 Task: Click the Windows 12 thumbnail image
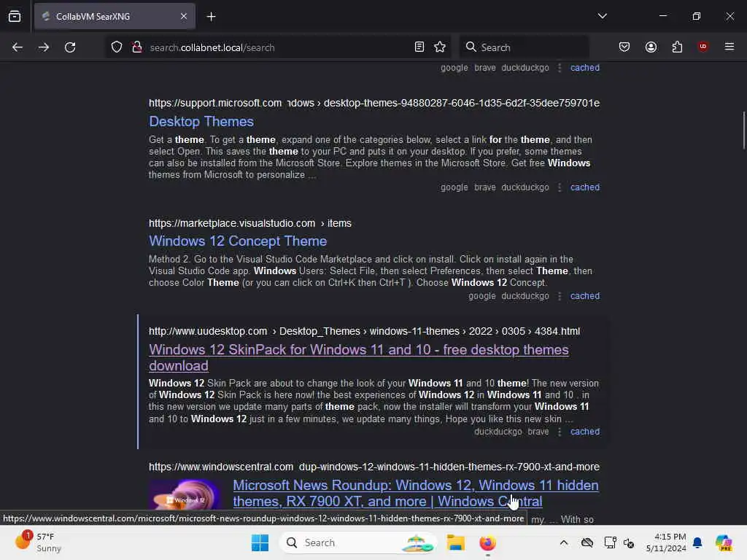[185, 494]
